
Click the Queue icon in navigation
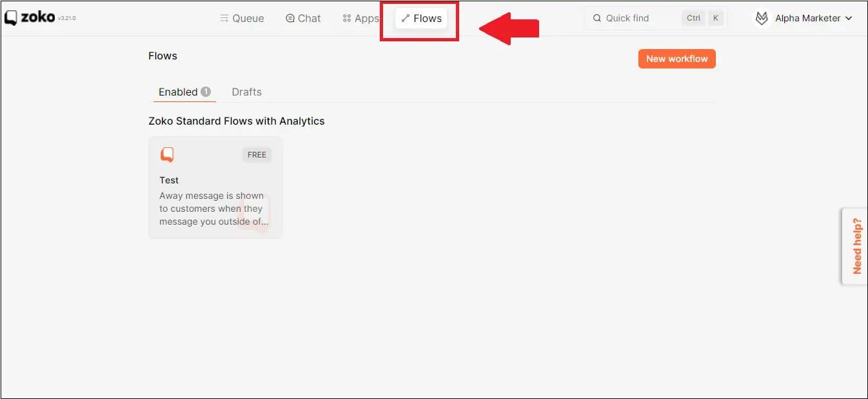224,18
